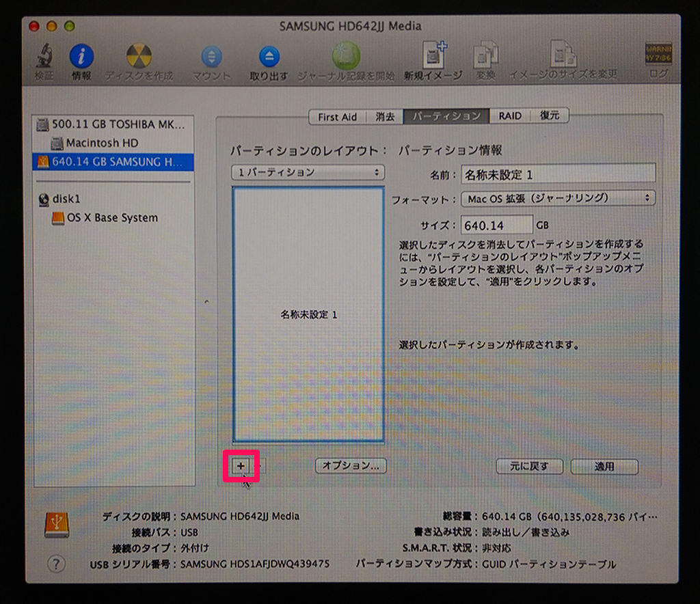Switch to the First Aid tab
The image size is (700, 604).
coord(337,117)
